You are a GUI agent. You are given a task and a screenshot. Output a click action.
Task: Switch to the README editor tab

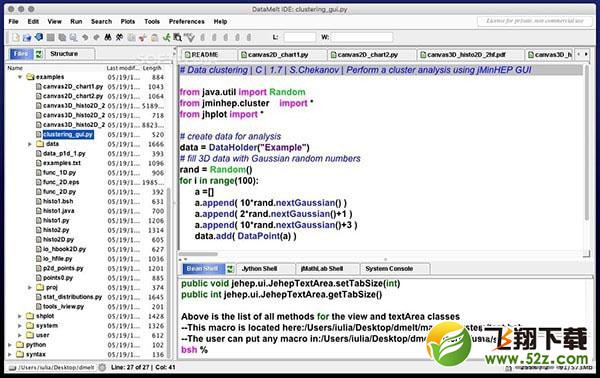209,55
